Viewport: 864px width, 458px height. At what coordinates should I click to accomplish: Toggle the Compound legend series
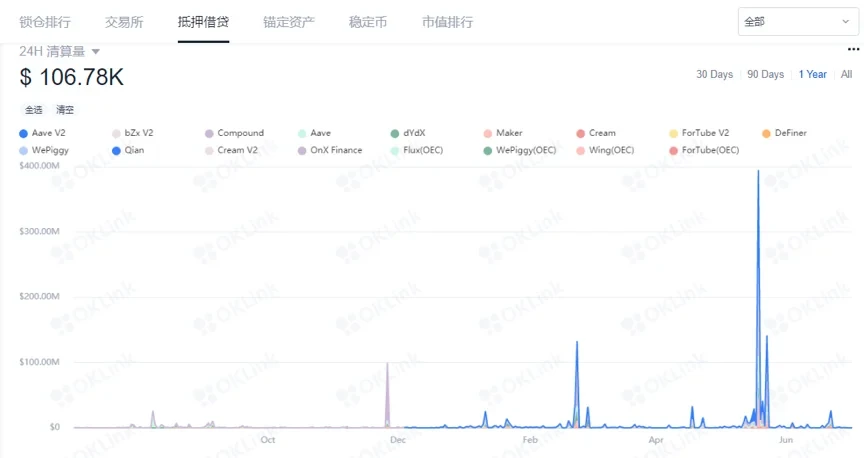(x=234, y=133)
